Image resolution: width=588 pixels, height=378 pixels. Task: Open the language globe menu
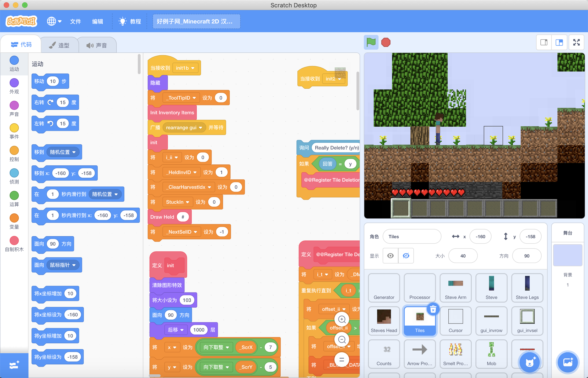click(x=54, y=21)
